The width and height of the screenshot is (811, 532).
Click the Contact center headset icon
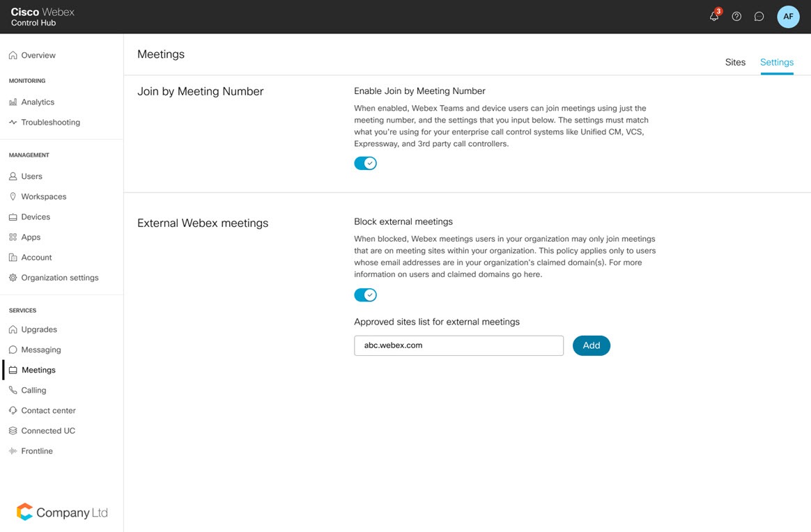pyautogui.click(x=13, y=411)
